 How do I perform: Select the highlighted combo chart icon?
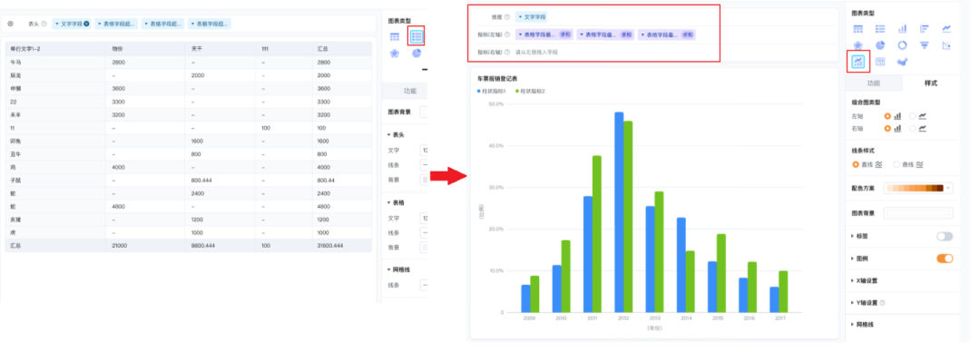pos(858,62)
